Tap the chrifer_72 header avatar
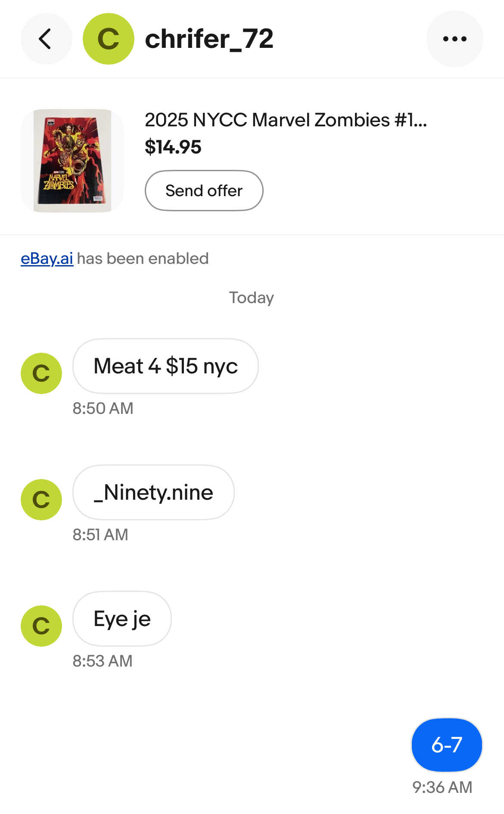 coord(108,39)
